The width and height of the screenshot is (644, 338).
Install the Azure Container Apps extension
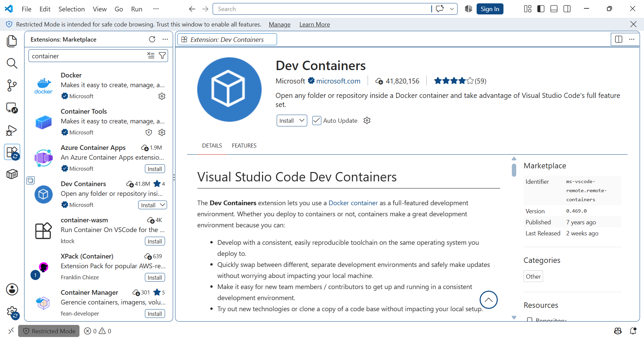tap(155, 169)
